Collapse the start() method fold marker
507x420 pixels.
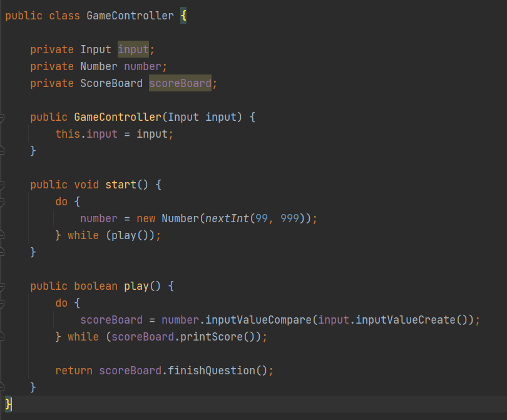pos(2,185)
